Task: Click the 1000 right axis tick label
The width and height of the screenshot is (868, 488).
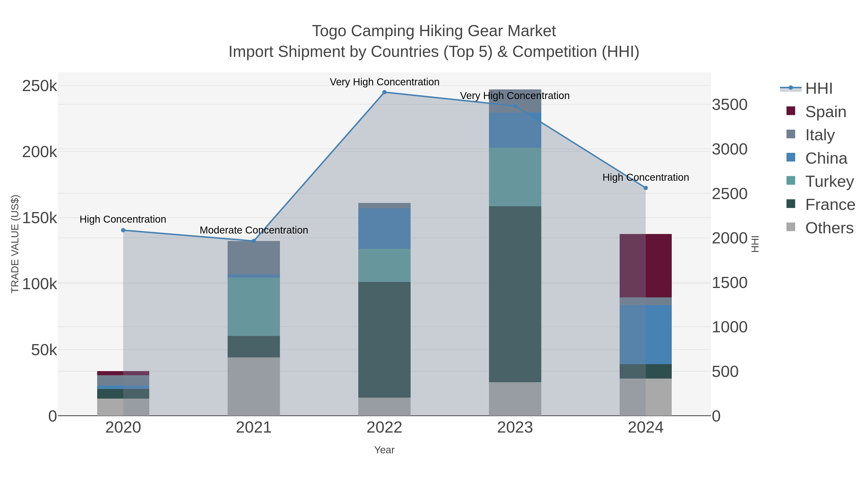Action: coord(730,327)
